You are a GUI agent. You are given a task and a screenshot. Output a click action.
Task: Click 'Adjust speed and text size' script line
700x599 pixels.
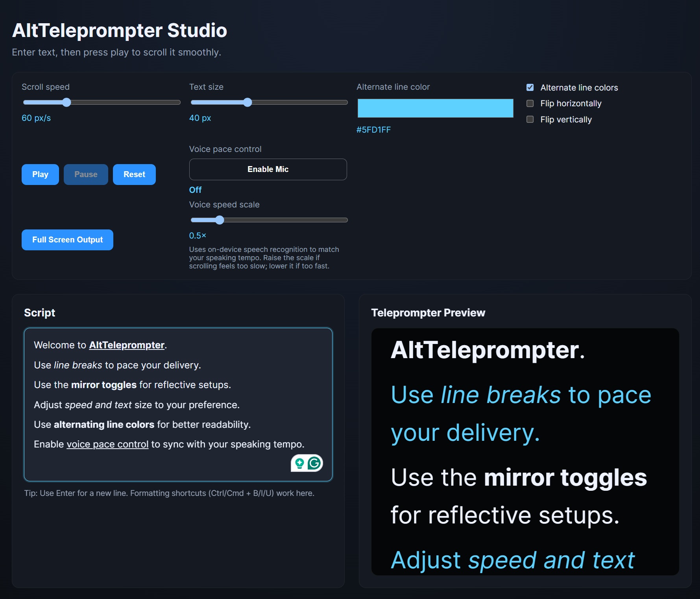(x=137, y=405)
